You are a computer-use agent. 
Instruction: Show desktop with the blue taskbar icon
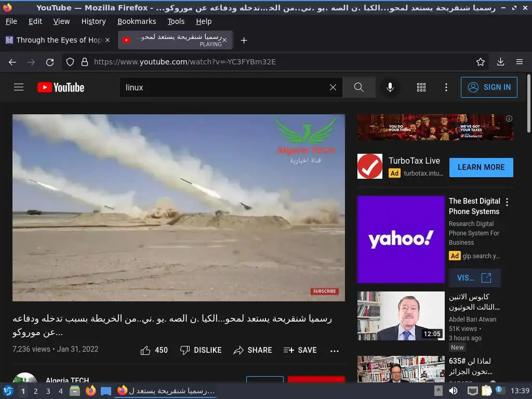pos(106,391)
